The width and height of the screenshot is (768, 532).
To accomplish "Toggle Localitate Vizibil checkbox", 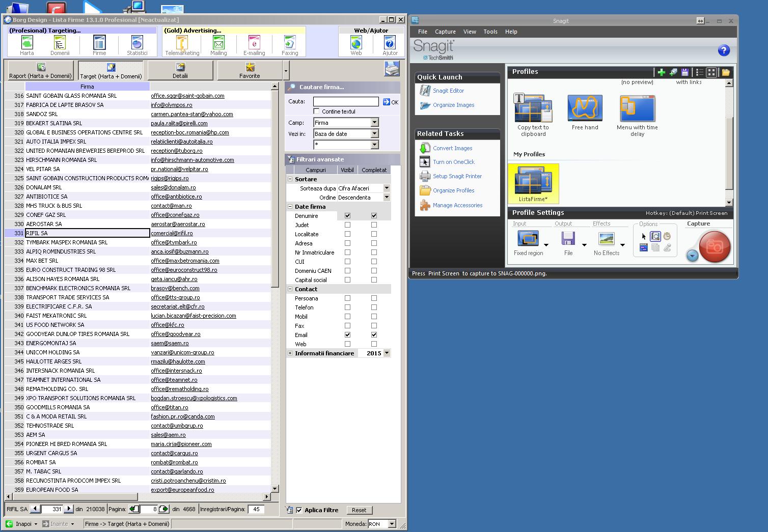I will pos(347,234).
